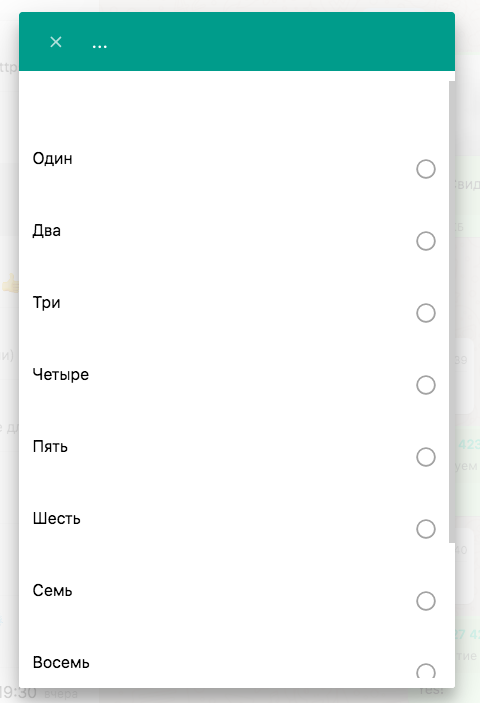Screen dimensions: 480x703
Task: Click the green header bar of dialog
Action: pos(237,41)
